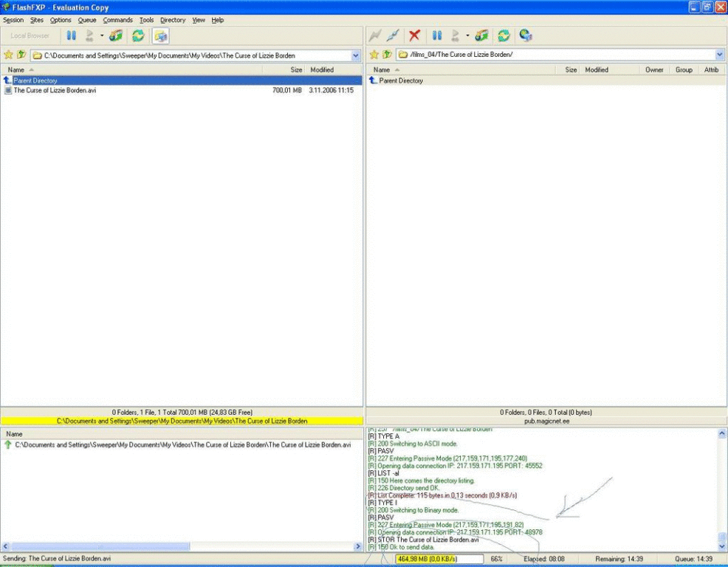
Task: Open the Directory menu
Action: [x=173, y=20]
